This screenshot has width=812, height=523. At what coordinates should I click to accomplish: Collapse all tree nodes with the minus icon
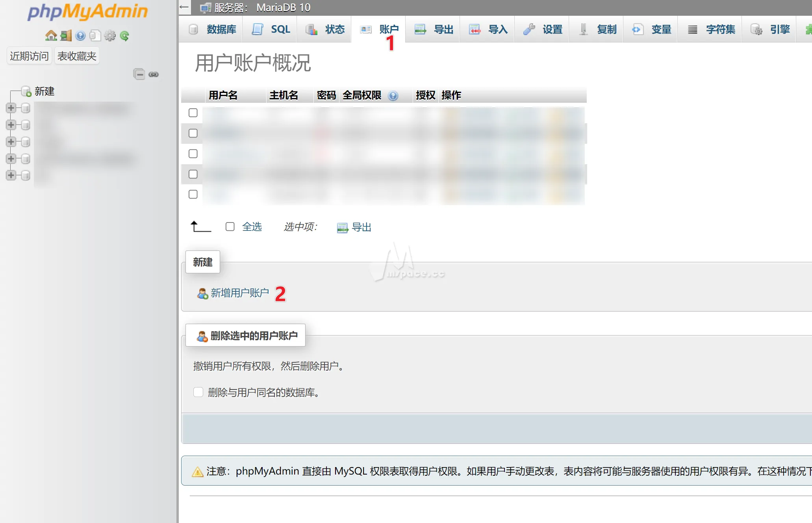click(139, 74)
